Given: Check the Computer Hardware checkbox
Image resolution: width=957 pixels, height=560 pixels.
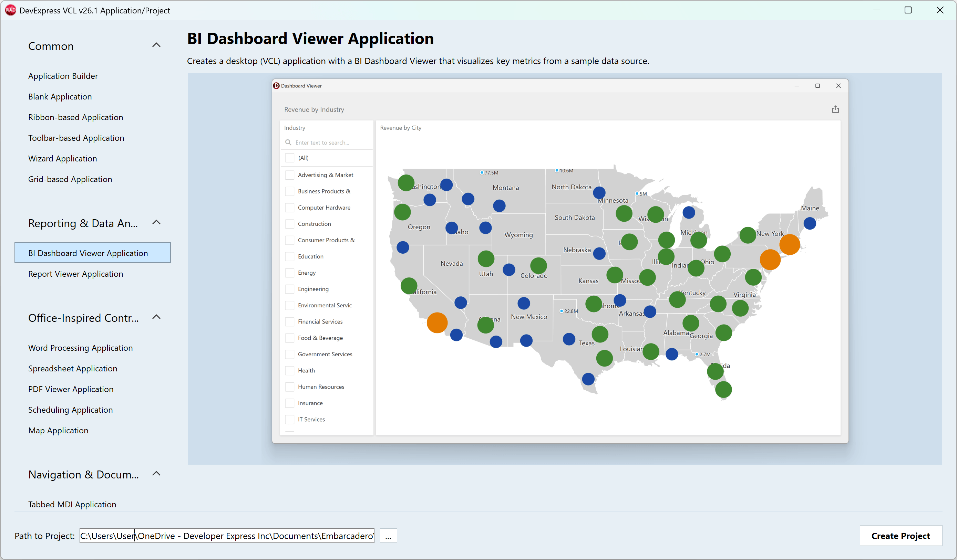Looking at the screenshot, I should point(289,208).
